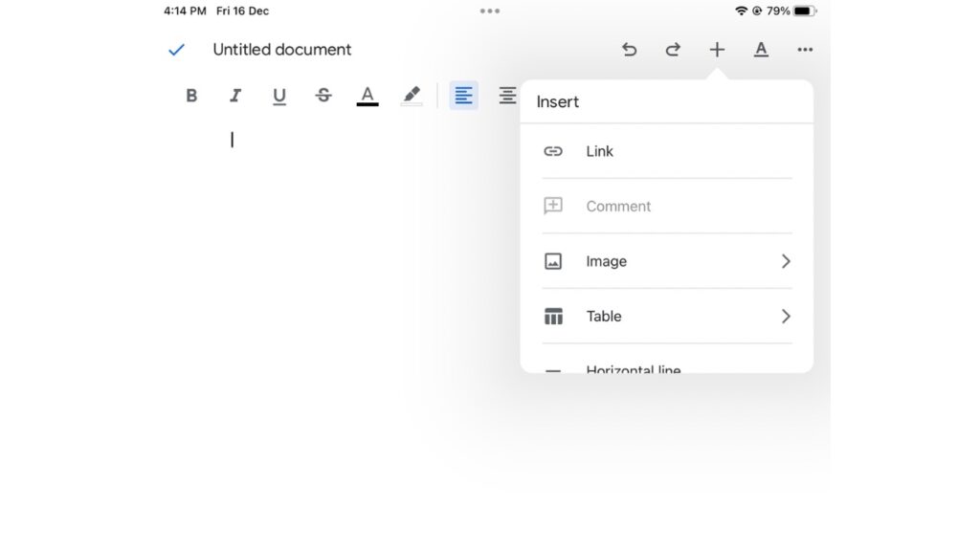
Task: Toggle Bold formatting
Action: click(x=191, y=96)
